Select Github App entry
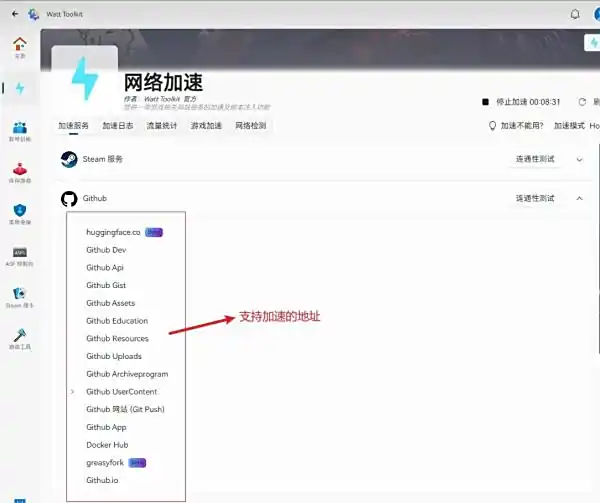This screenshot has width=600, height=503. point(106,427)
